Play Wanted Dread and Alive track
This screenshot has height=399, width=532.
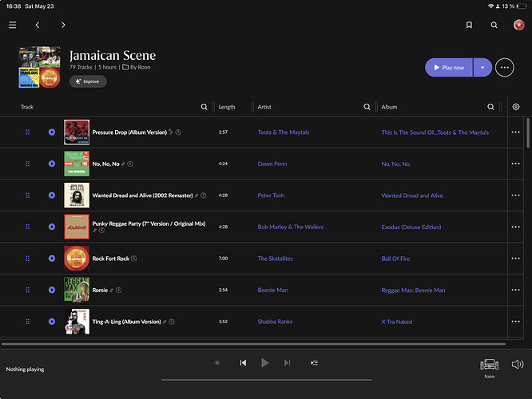tap(52, 196)
